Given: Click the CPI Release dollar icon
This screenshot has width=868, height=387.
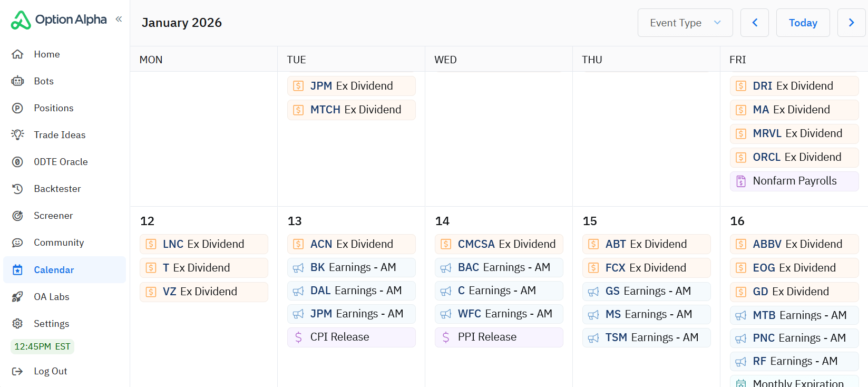Looking at the screenshot, I should click(x=298, y=337).
